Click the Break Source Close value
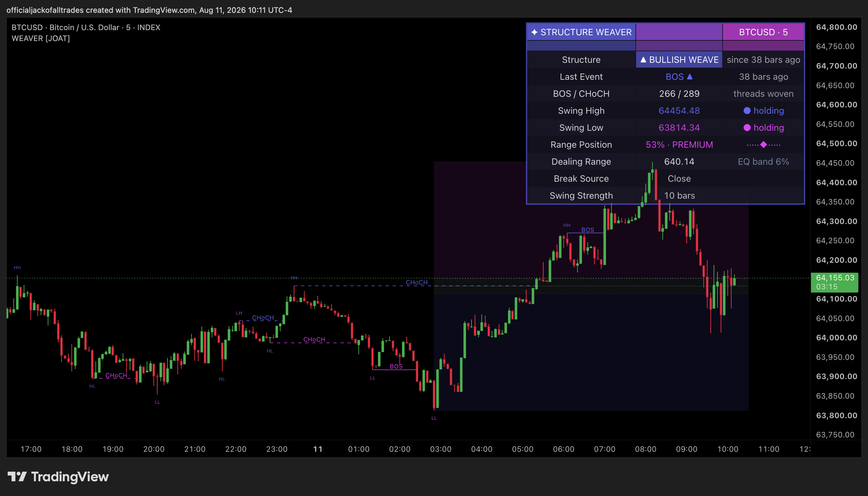The width and height of the screenshot is (868, 496). [679, 178]
